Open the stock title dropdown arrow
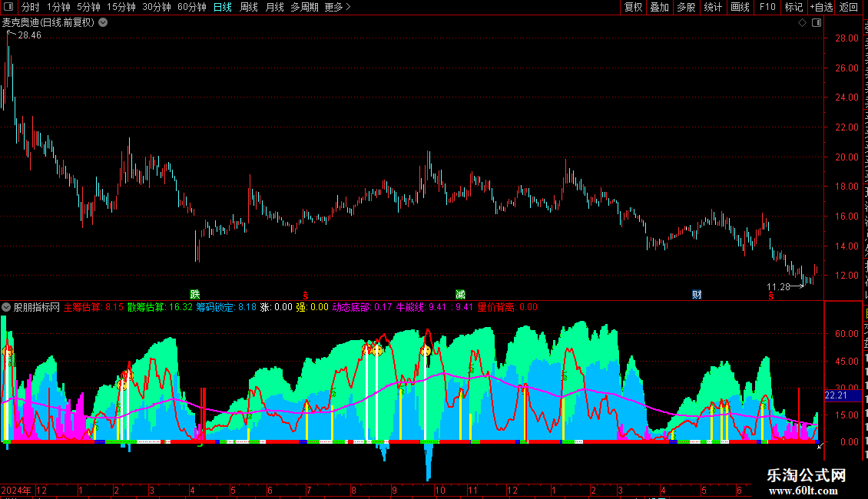868x499 pixels. [x=103, y=23]
